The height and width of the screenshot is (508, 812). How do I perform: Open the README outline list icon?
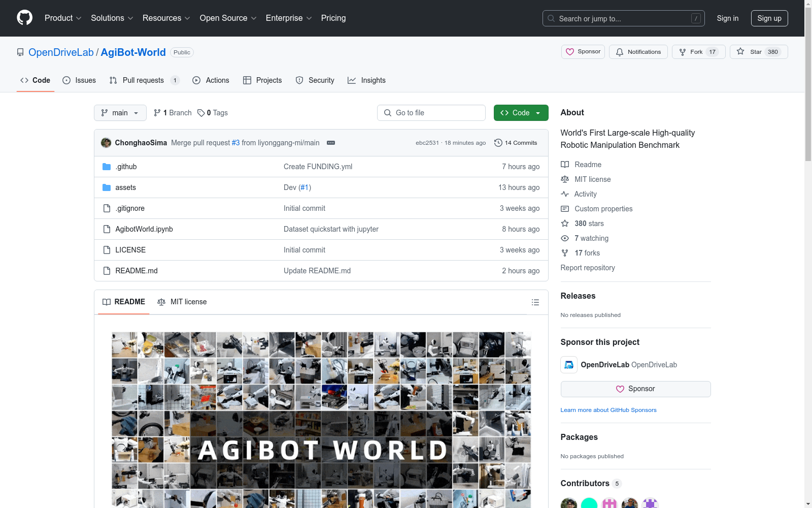[x=535, y=302]
